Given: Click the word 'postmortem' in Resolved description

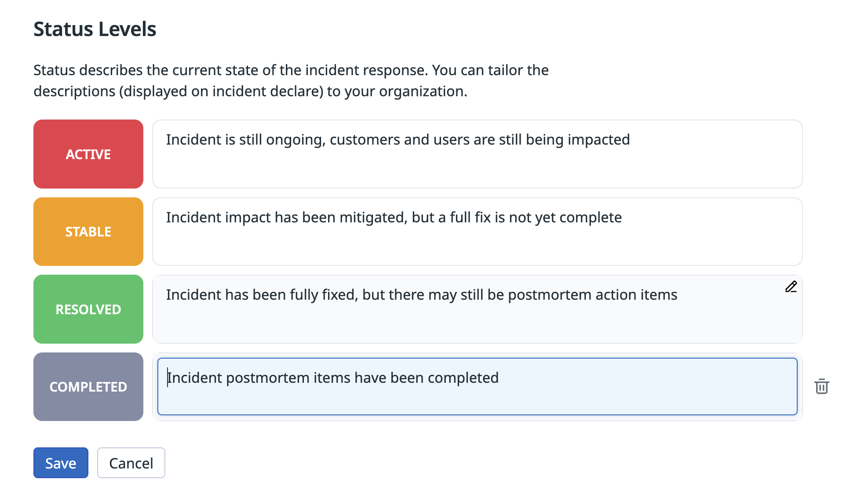Looking at the screenshot, I should coord(550,295).
